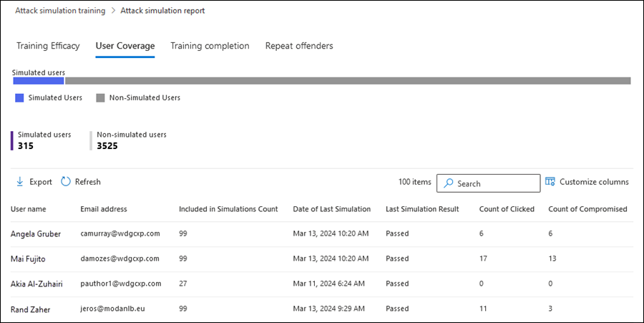Select the User Coverage tab
The height and width of the screenshot is (323, 644).
click(125, 46)
